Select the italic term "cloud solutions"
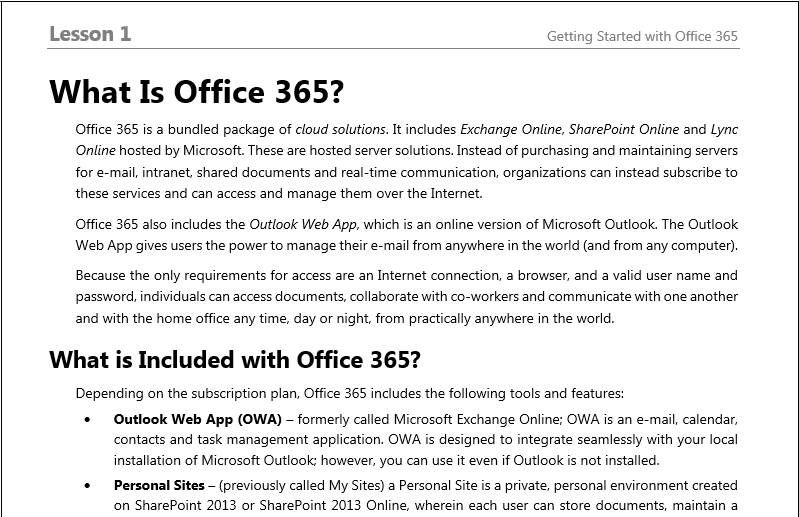 340,130
